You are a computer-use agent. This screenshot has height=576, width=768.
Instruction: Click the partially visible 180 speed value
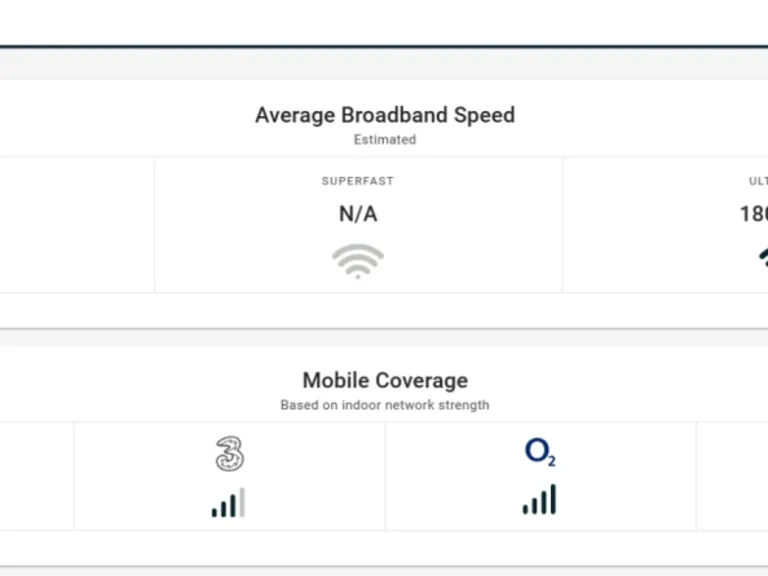pos(754,213)
